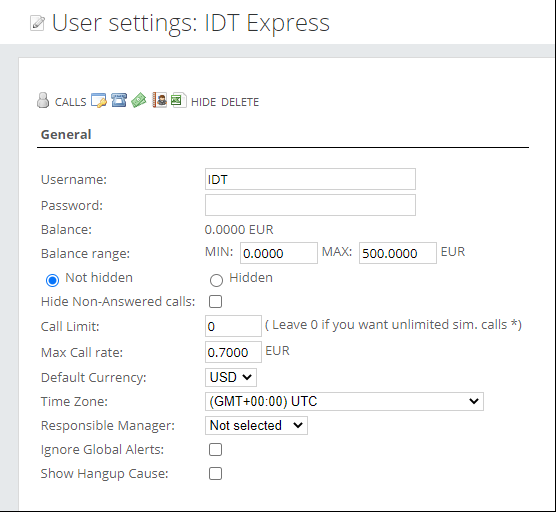Open the address book contact icon
Screen dimensions: 556x512
(x=160, y=100)
